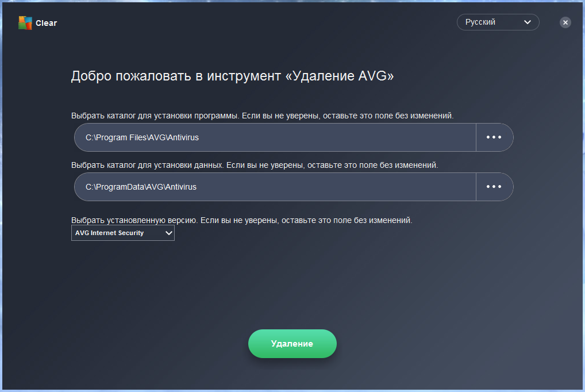Click the 'каталог для установки программы' label
Image resolution: width=585 pixels, height=392 pixels.
(x=172, y=116)
